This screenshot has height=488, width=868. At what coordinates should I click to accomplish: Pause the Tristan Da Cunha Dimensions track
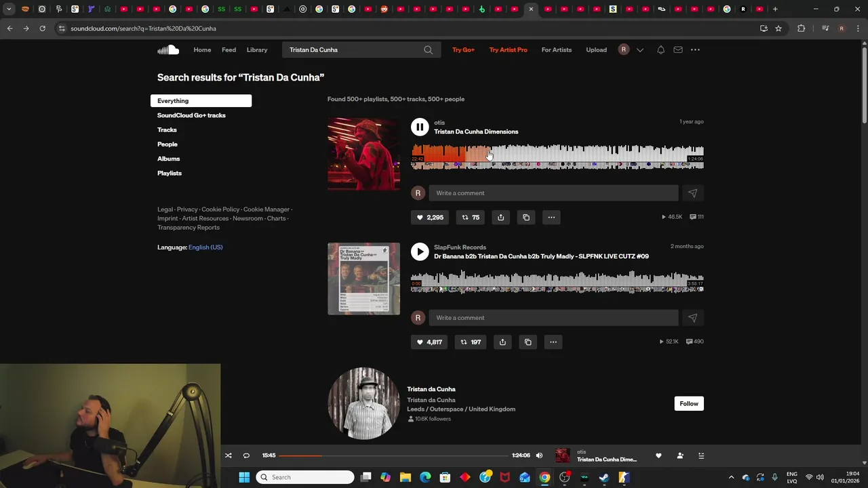[x=420, y=127]
